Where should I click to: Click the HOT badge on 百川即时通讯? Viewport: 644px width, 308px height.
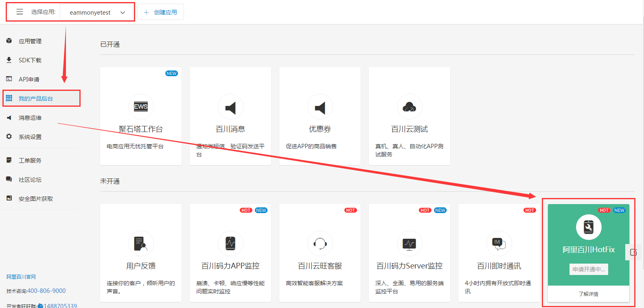(530, 210)
